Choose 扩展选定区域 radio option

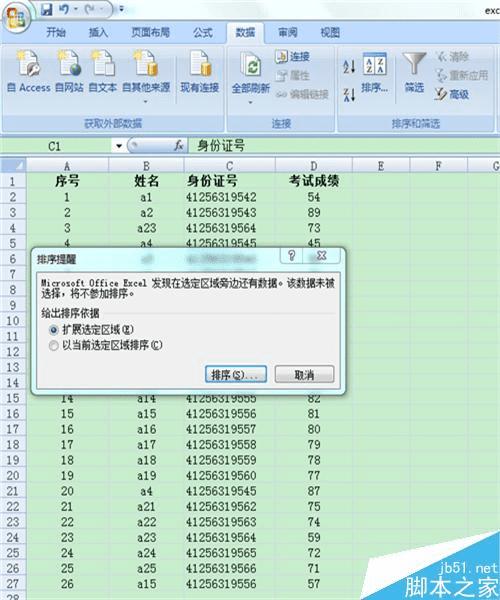coord(54,330)
